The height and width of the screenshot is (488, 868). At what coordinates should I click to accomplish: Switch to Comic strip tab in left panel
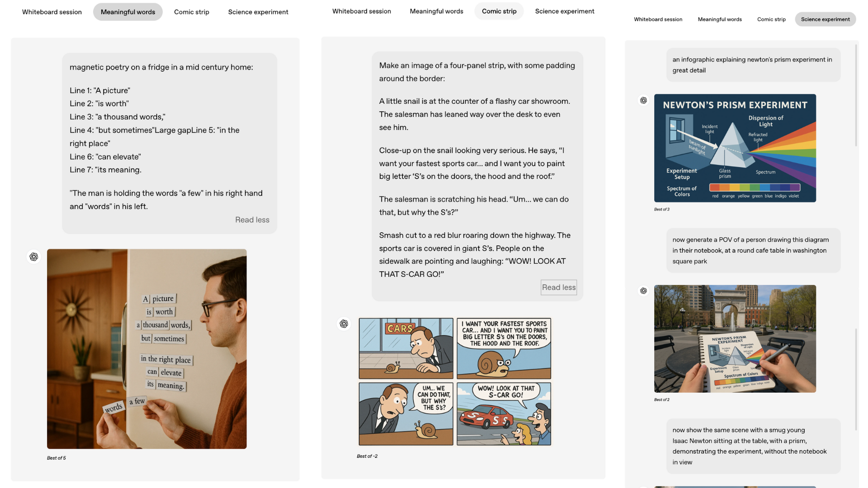point(192,12)
